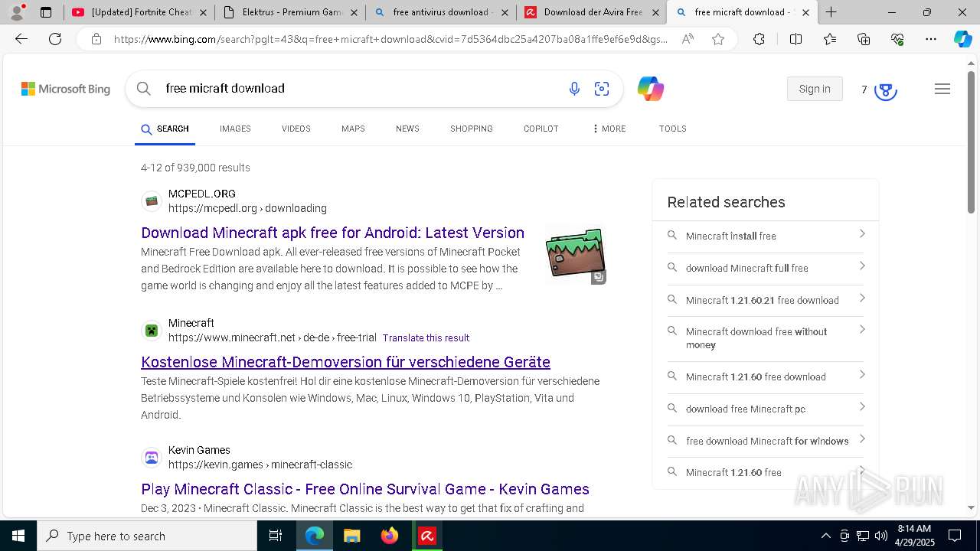Open Windows Start button
The height and width of the screenshot is (551, 980).
click(18, 536)
